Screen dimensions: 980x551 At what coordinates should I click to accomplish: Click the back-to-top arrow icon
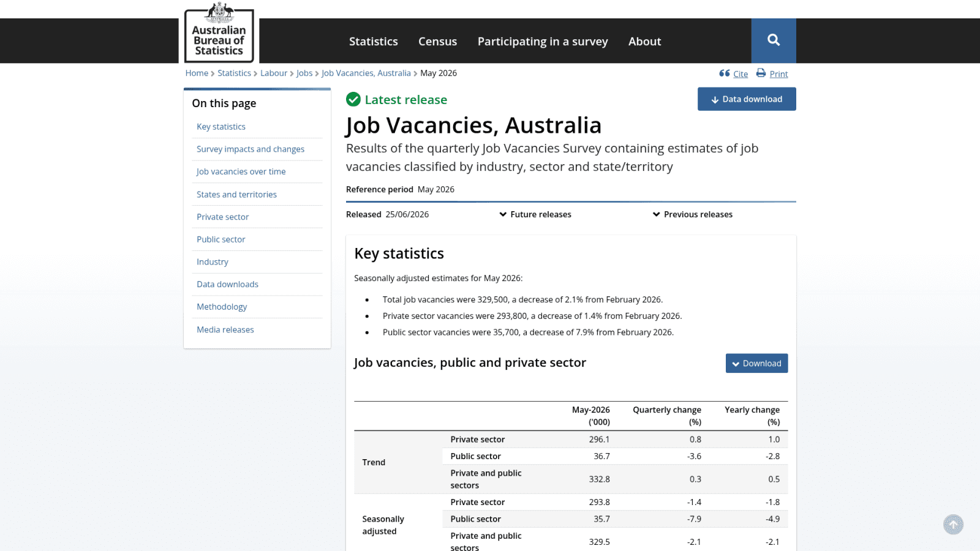click(x=953, y=525)
